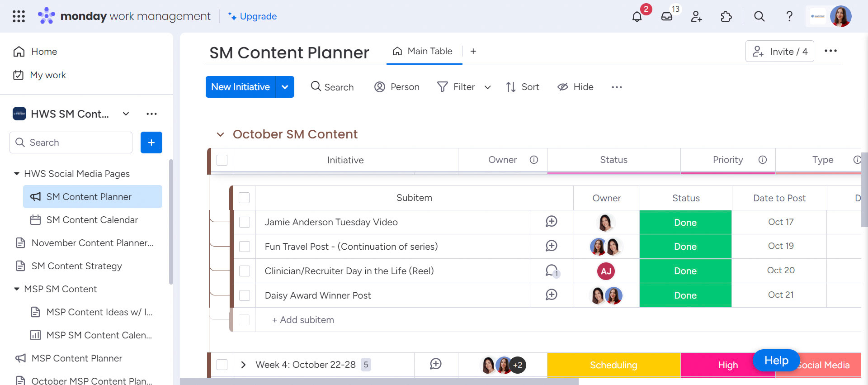Expand Week 4: October 22-28 subitems

(x=243, y=365)
